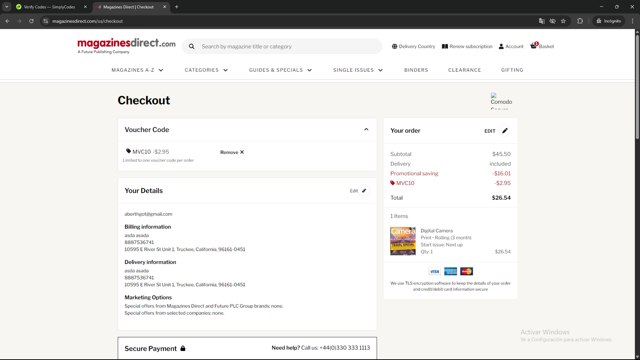Click the '1 items' label

(399, 216)
